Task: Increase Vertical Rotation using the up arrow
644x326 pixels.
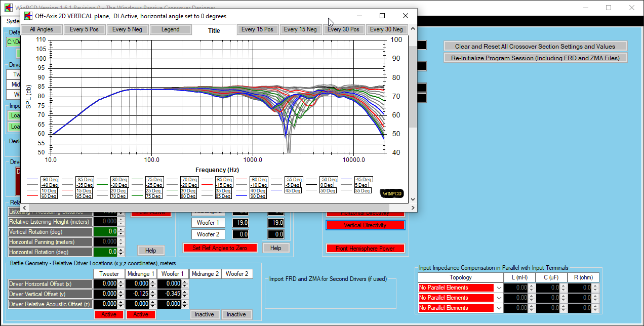Action: pos(120,229)
